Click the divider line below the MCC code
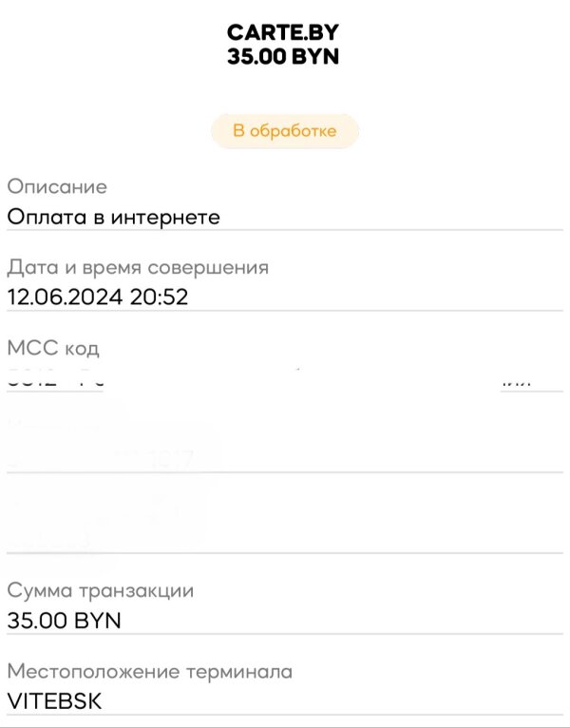The width and height of the screenshot is (570, 728). [285, 392]
